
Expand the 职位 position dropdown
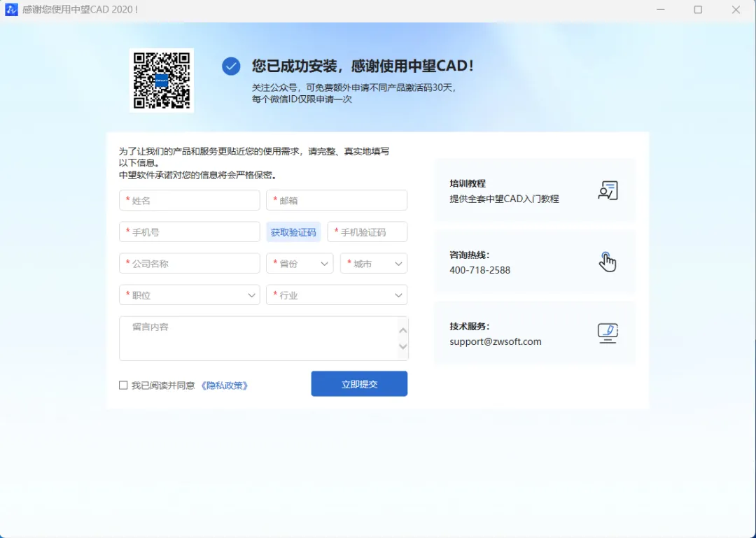[190, 295]
